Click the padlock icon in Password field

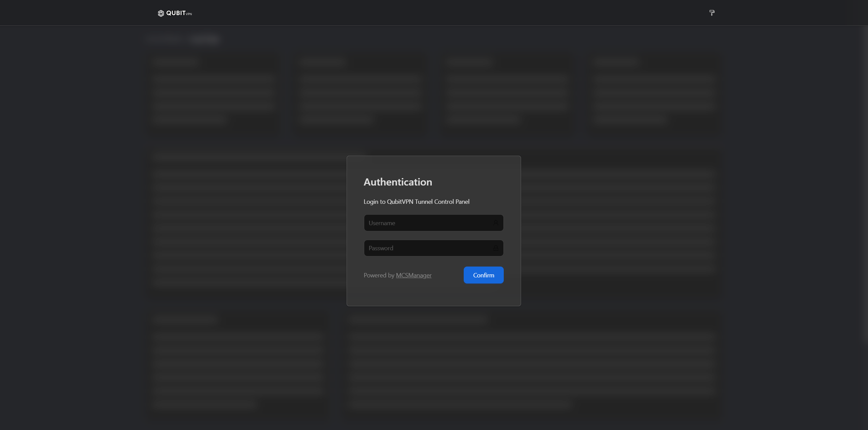(x=496, y=248)
